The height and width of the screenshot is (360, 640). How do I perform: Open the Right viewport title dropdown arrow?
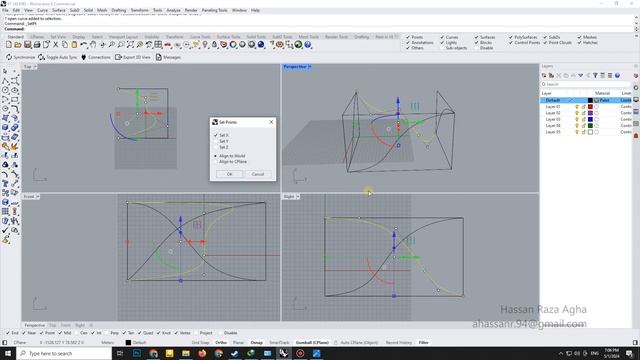coord(298,197)
